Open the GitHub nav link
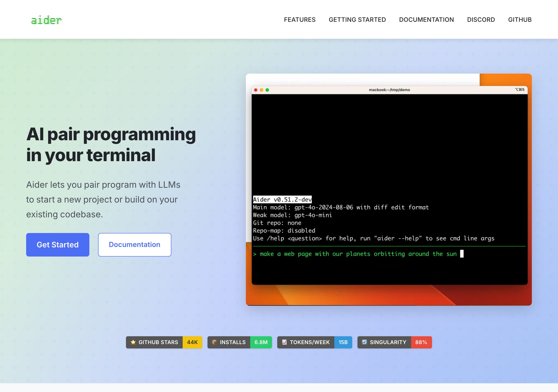558x392 pixels. tap(520, 20)
